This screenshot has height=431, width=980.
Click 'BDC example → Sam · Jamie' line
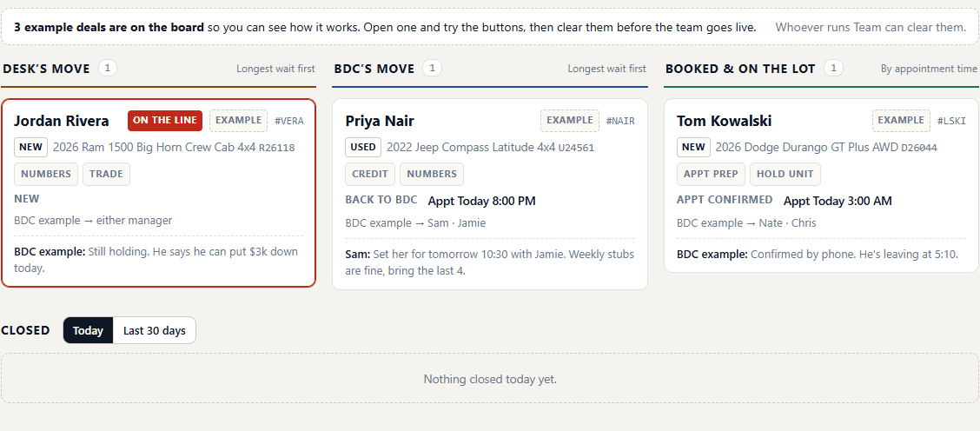415,222
